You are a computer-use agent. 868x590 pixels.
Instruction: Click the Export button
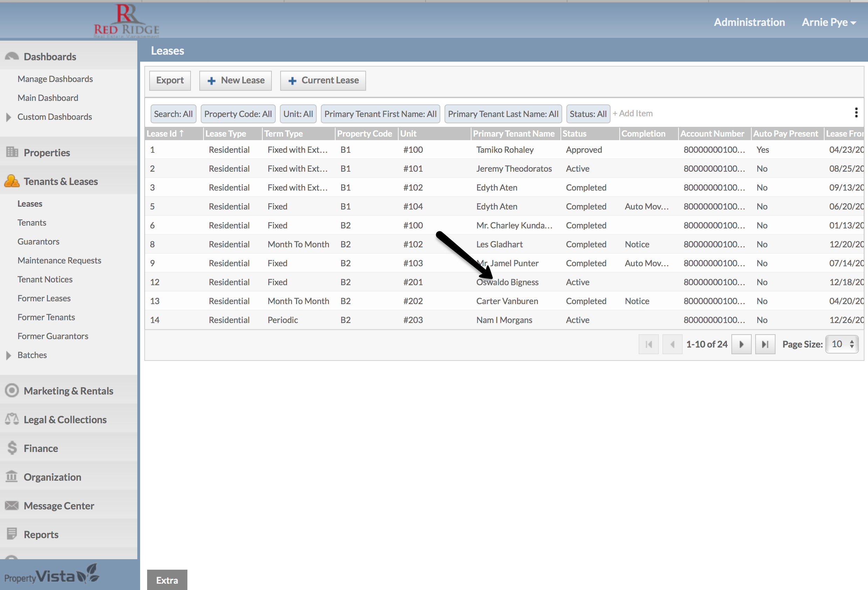(x=170, y=80)
